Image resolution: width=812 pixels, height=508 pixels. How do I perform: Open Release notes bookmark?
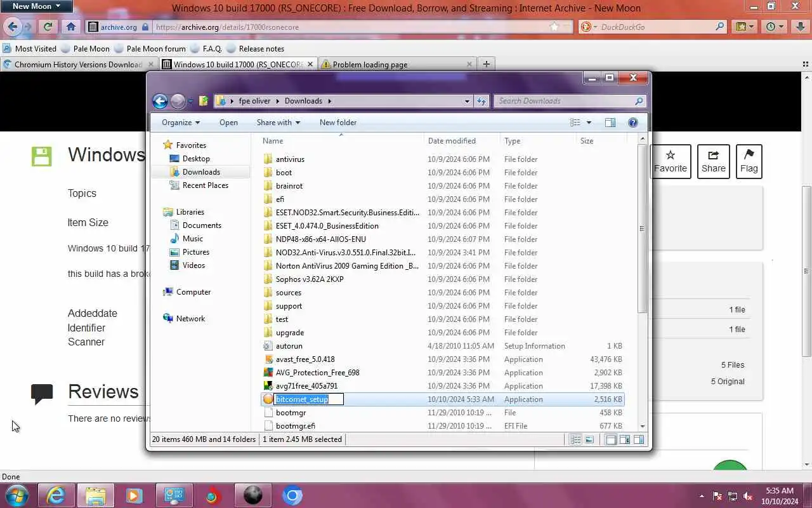[256, 48]
